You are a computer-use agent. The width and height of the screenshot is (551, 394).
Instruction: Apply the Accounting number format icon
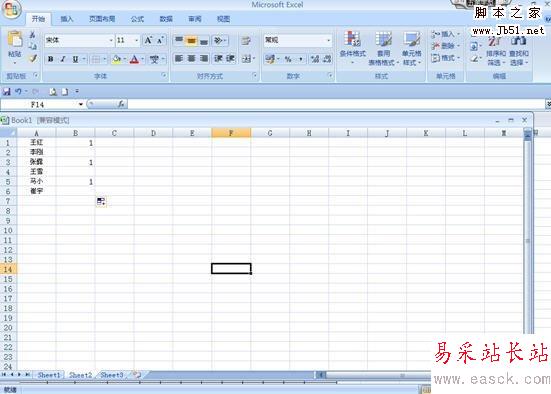(270, 59)
